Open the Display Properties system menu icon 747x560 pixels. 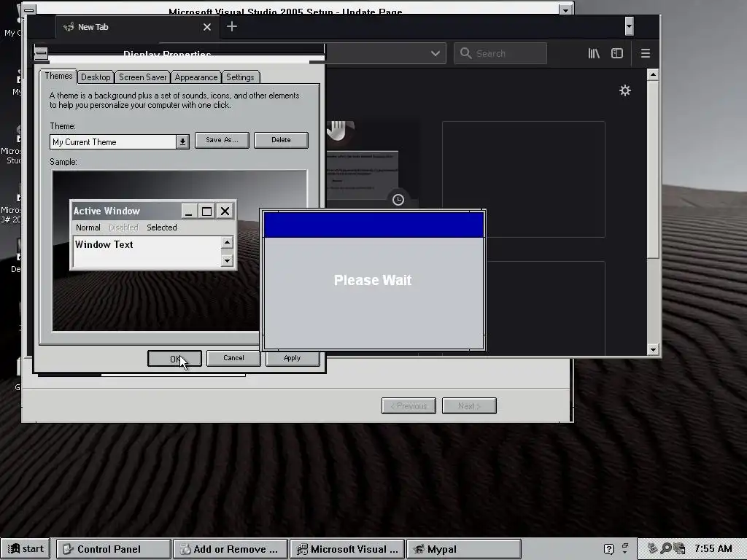click(x=42, y=52)
